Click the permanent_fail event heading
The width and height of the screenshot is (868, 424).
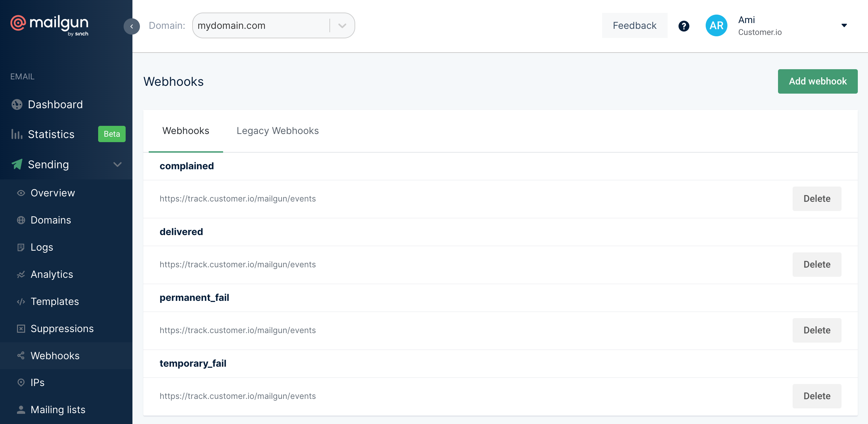[x=194, y=297]
